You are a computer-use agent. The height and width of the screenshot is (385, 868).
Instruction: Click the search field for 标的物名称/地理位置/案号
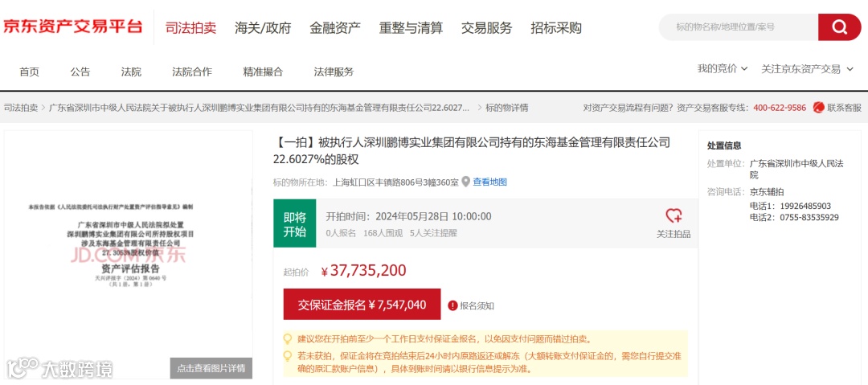pyautogui.click(x=739, y=27)
